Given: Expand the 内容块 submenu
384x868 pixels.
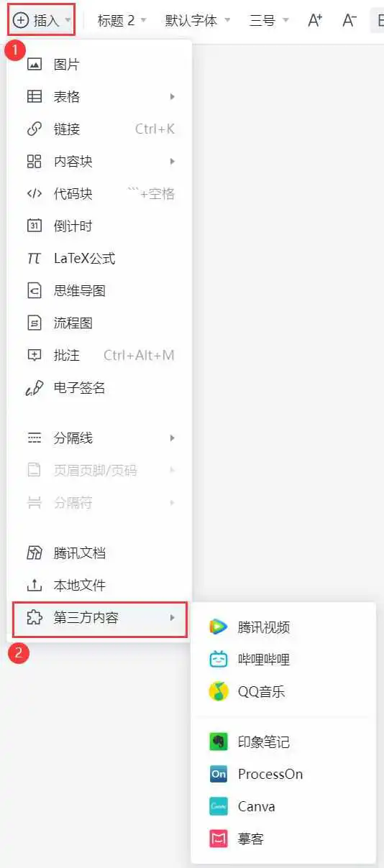Looking at the screenshot, I should (99, 162).
